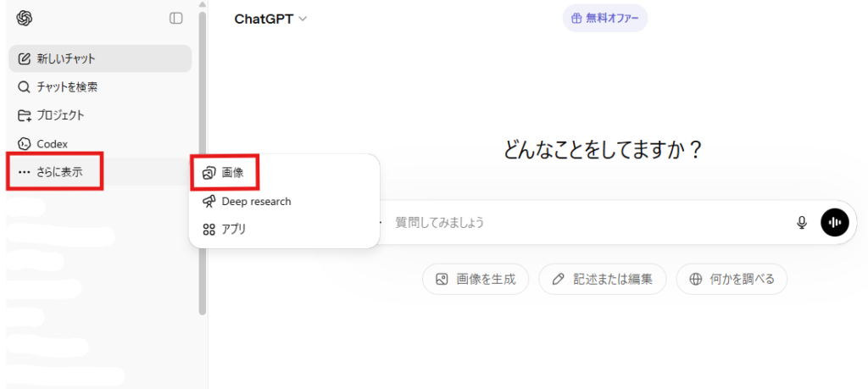Click the microphone dictation icon
Image resolution: width=868 pixels, height=389 pixels.
point(801,222)
